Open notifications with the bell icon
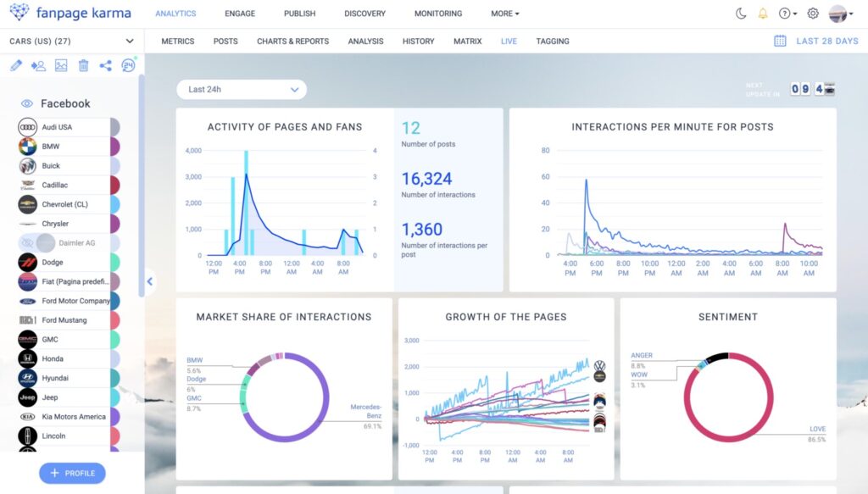The width and height of the screenshot is (868, 494). point(763,14)
